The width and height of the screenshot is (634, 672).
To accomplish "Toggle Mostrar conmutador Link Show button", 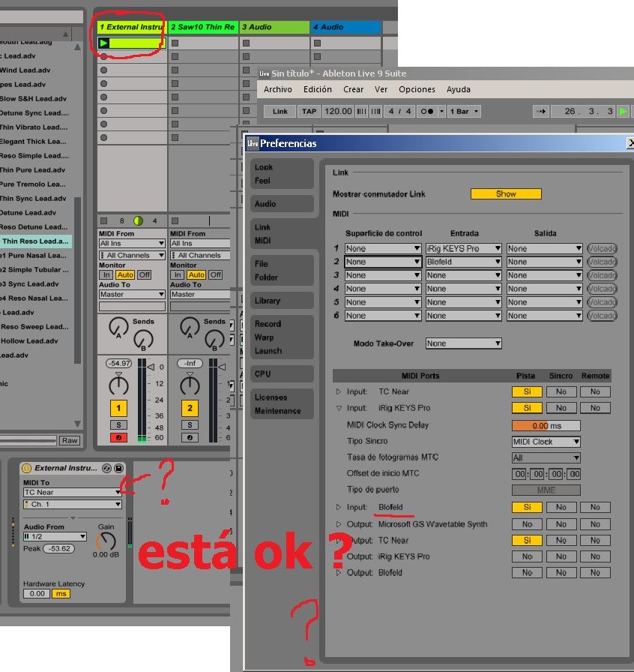I will pyautogui.click(x=506, y=193).
